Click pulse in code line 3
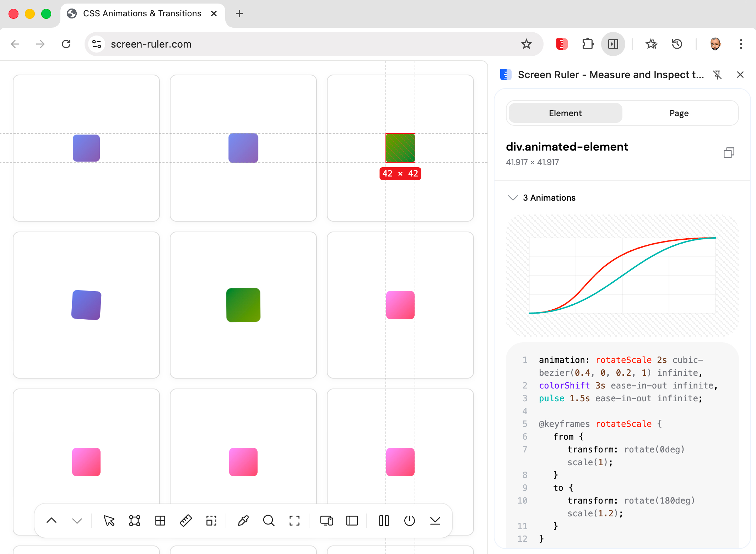756x554 pixels. click(x=552, y=398)
